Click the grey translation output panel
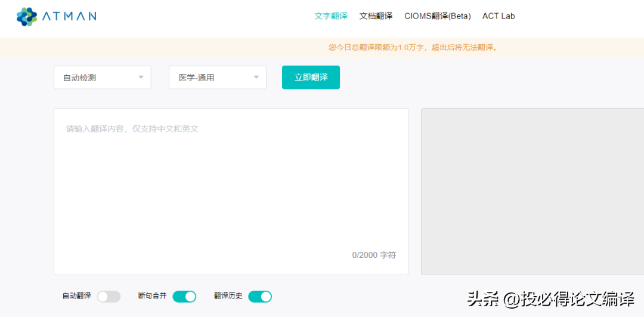The width and height of the screenshot is (644, 317). coord(532,192)
